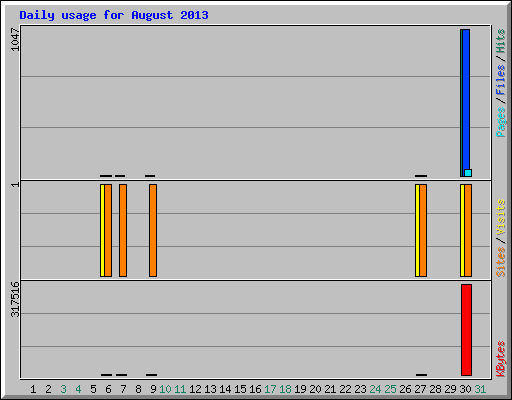The width and height of the screenshot is (512, 400).
Task: Click day label 6 on the x-axis
Action: [x=108, y=389]
